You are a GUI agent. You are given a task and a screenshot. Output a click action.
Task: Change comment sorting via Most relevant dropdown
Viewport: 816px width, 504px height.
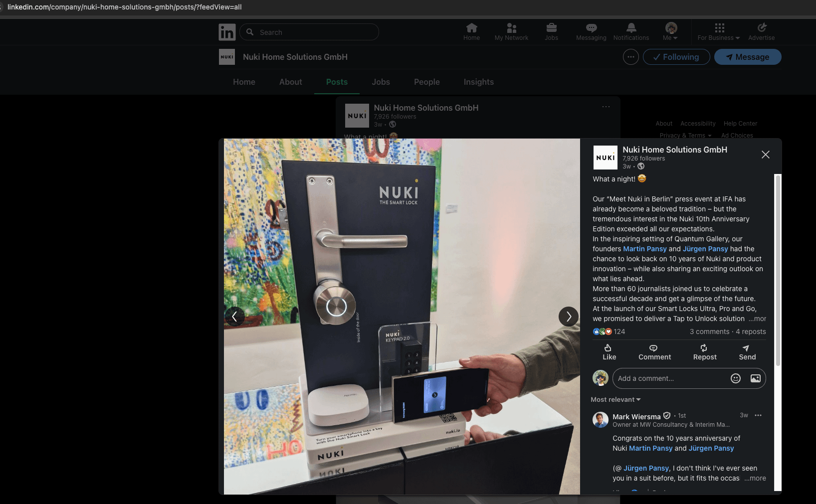click(x=615, y=399)
